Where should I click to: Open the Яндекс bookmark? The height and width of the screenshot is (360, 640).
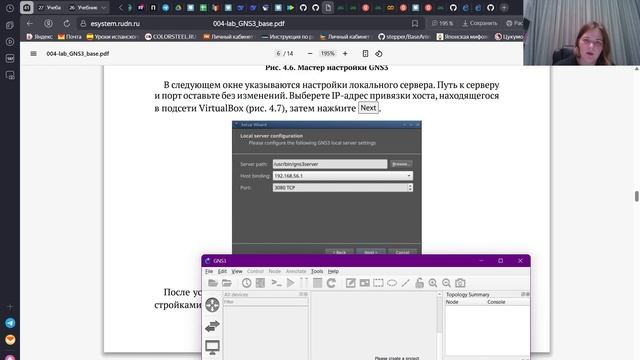39,37
